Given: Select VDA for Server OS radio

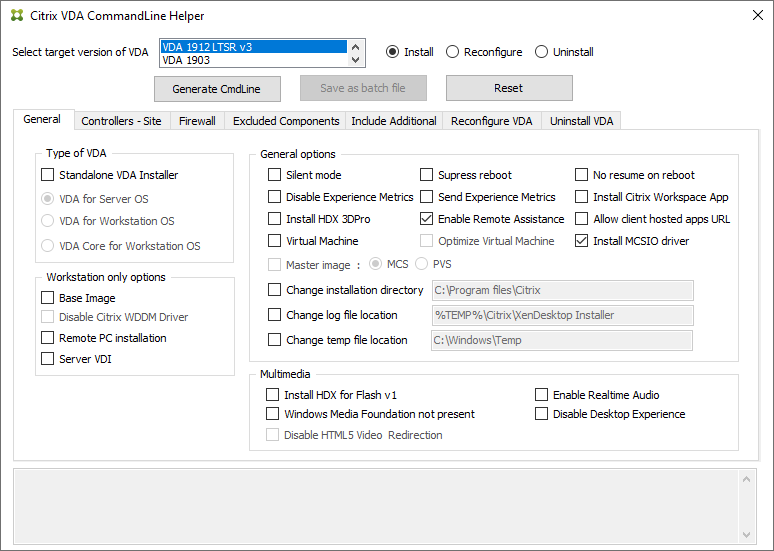Looking at the screenshot, I should 47,198.
